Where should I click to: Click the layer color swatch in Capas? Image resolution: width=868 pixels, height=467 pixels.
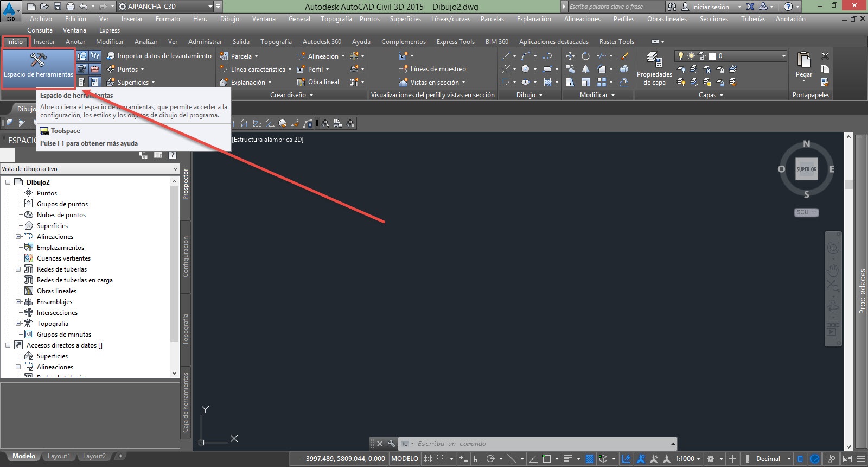coord(712,56)
